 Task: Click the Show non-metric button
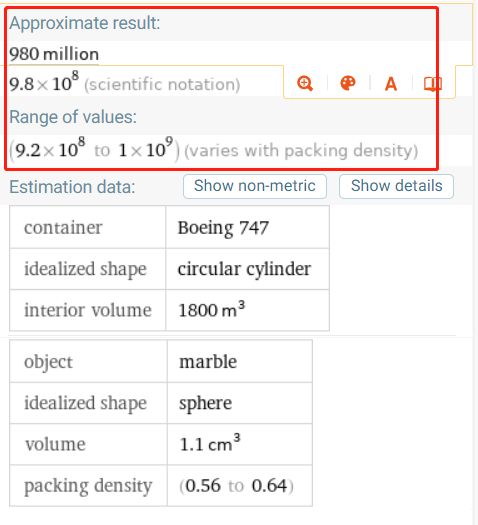tap(255, 186)
